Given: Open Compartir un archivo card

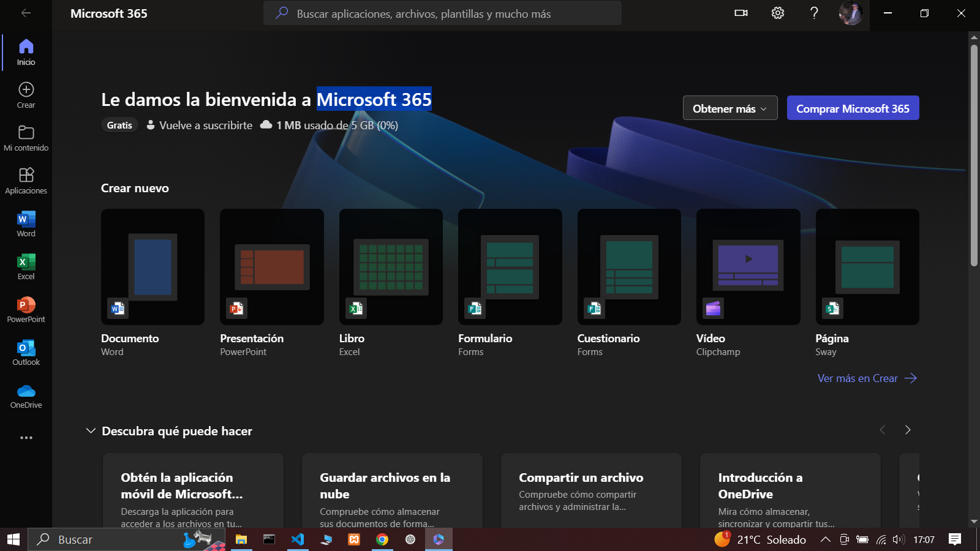Looking at the screenshot, I should coord(591,491).
